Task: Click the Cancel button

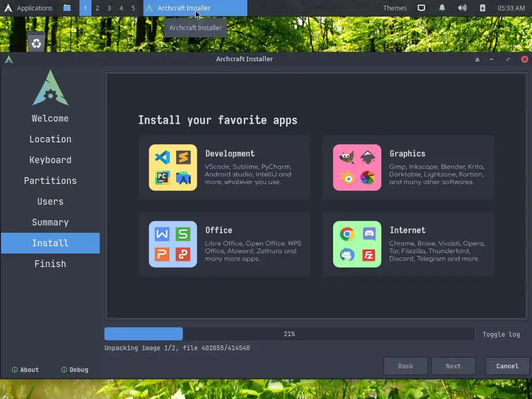Action: click(x=507, y=366)
